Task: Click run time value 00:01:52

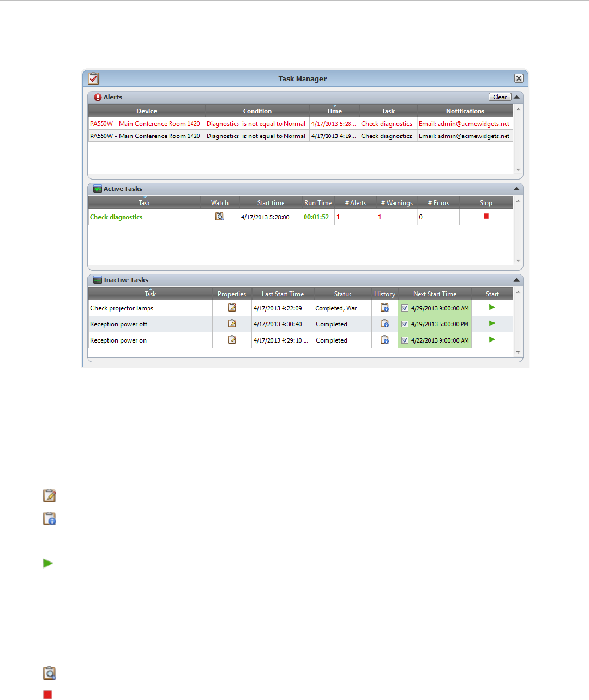Action: 316,217
